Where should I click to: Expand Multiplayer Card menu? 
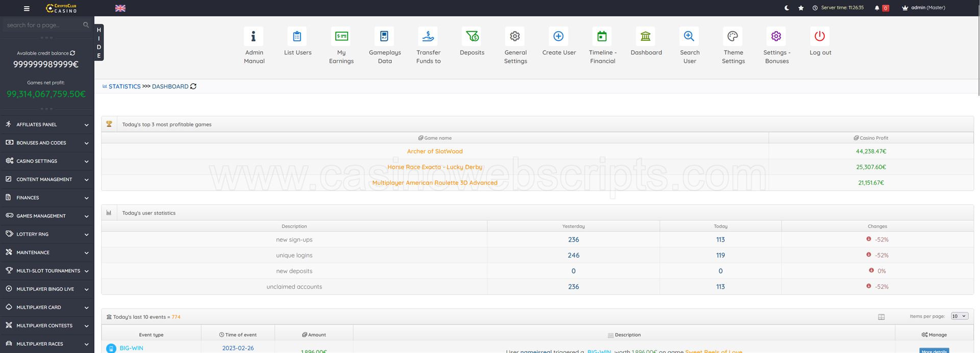click(47, 308)
